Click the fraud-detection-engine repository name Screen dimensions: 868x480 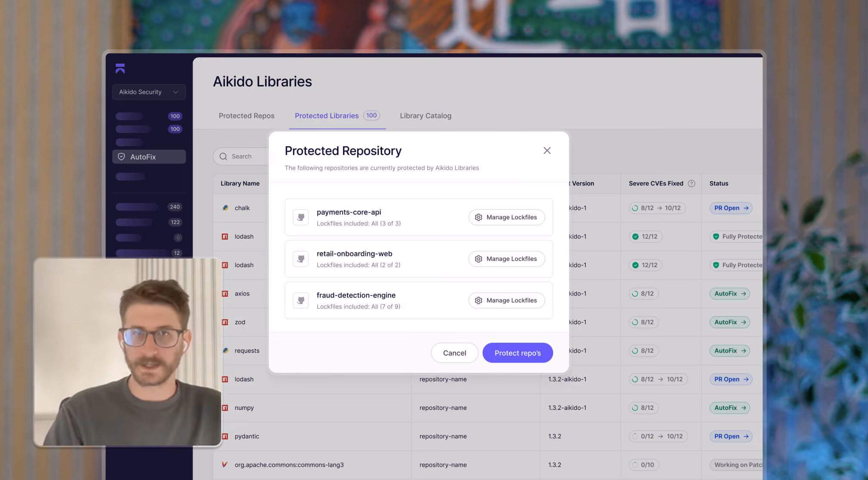(x=356, y=295)
